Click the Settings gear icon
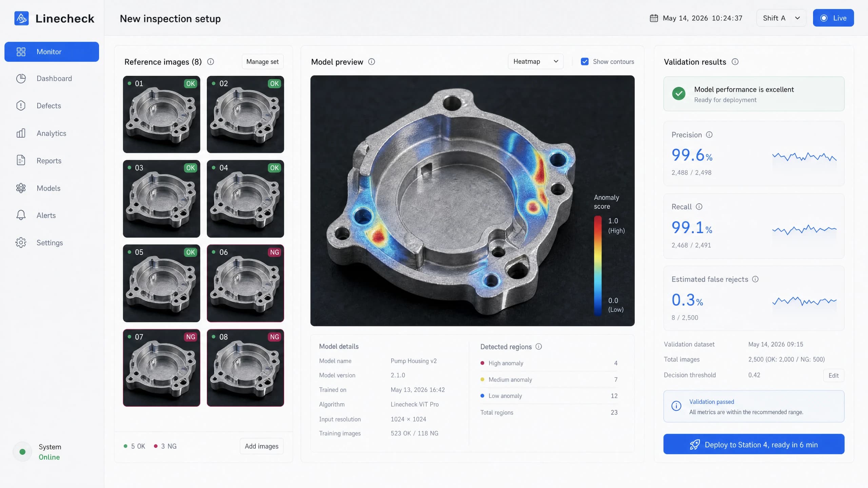 (x=21, y=243)
